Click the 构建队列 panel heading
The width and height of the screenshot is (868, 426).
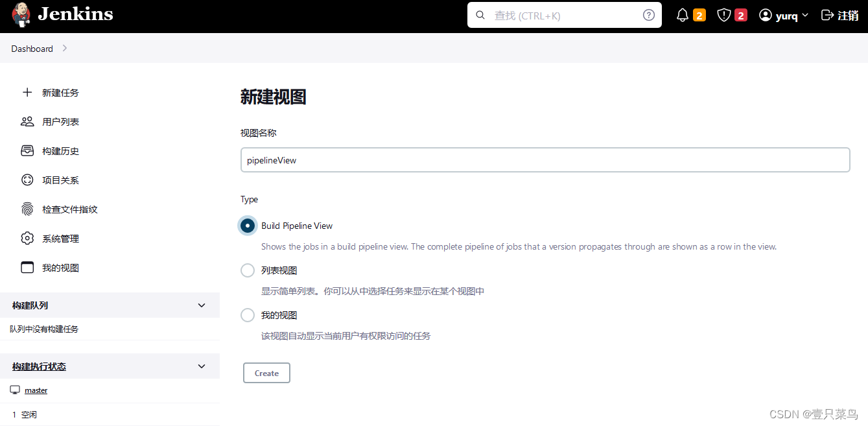(30, 305)
